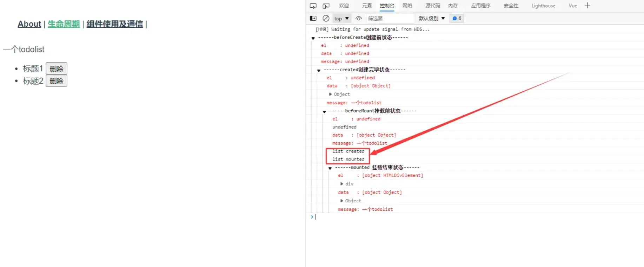Expand the Object under mounted data
644x267 pixels.
point(341,201)
